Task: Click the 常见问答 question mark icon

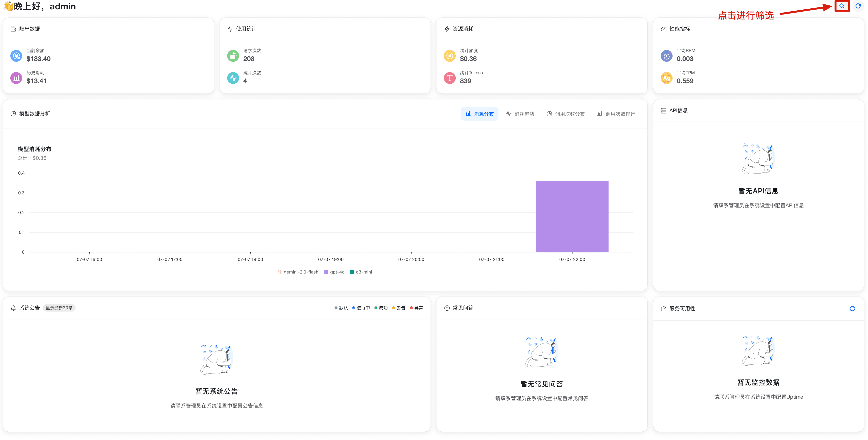Action: pyautogui.click(x=447, y=308)
